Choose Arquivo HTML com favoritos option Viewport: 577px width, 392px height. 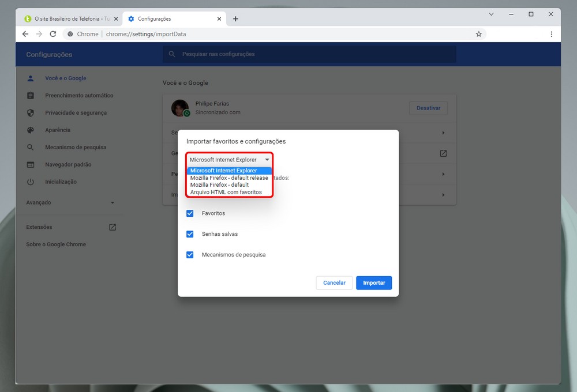pos(226,192)
